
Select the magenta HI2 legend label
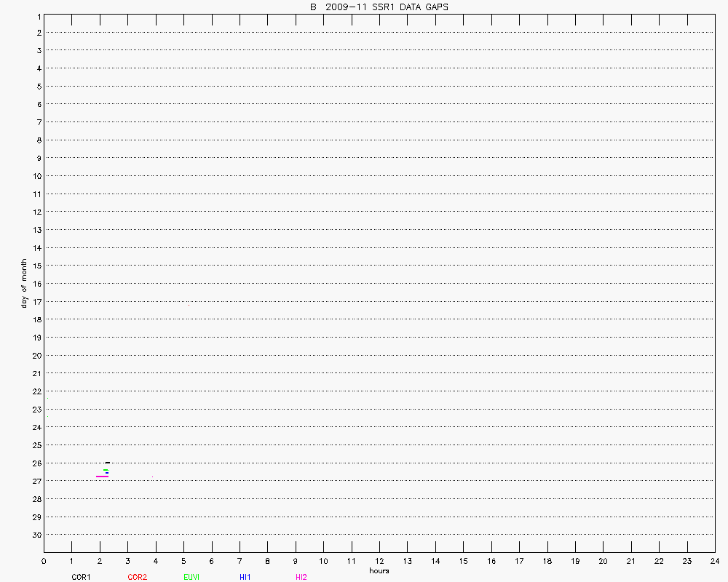(301, 577)
